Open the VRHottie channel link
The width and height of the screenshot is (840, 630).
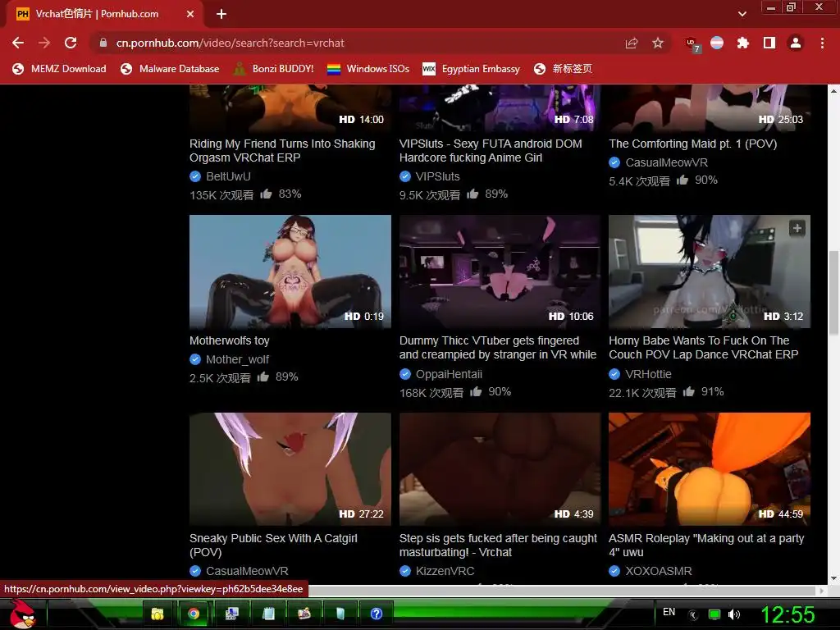pyautogui.click(x=648, y=374)
